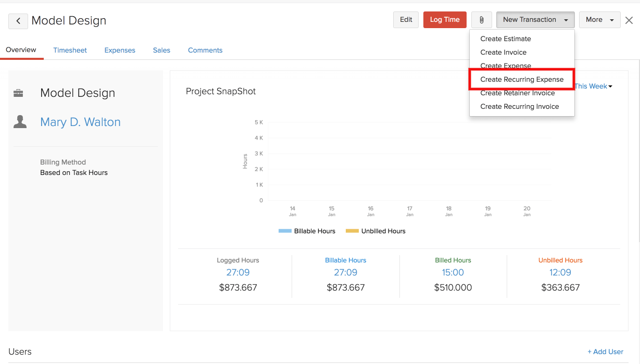Choose Create Retainer Invoice option

517,93
